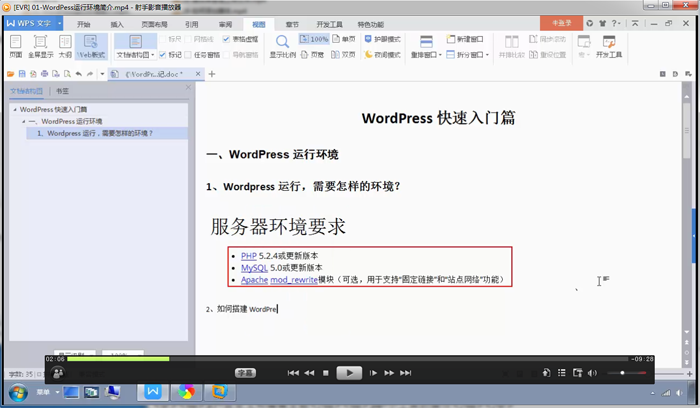Open the 页面布局 ribbon tab
Viewport: 700px width, 408px height.
154,22
